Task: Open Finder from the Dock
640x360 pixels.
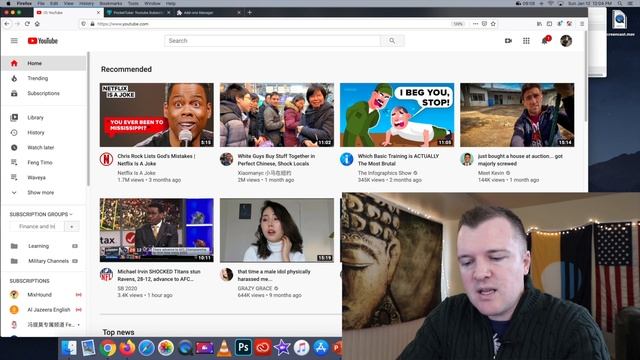Action: tap(69, 348)
